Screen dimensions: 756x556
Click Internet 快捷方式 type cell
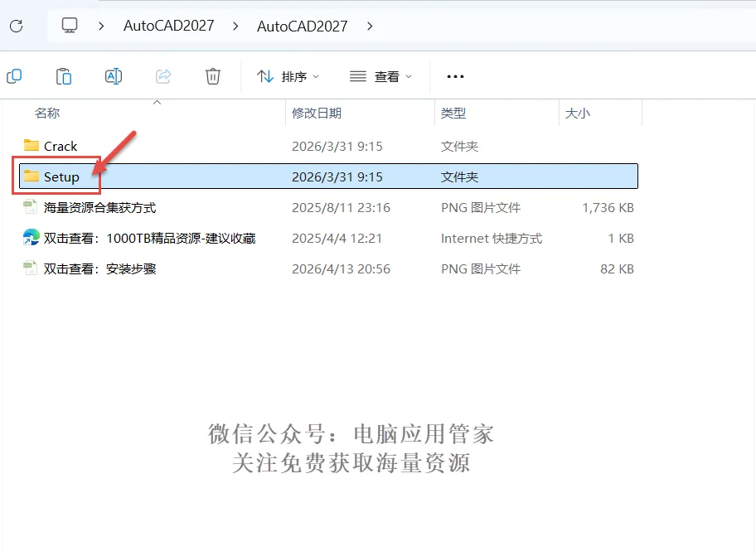pyautogui.click(x=492, y=239)
